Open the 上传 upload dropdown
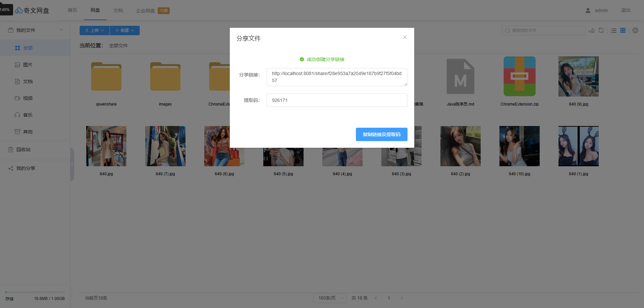 [95, 30]
